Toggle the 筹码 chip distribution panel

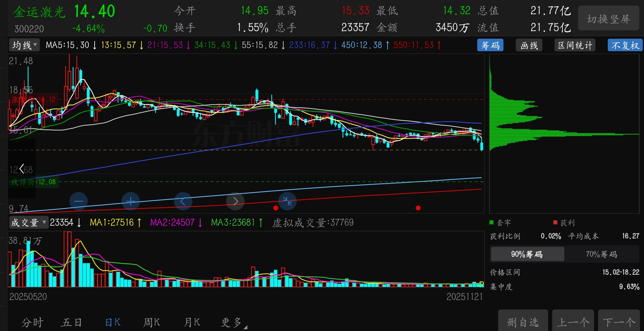coord(490,45)
